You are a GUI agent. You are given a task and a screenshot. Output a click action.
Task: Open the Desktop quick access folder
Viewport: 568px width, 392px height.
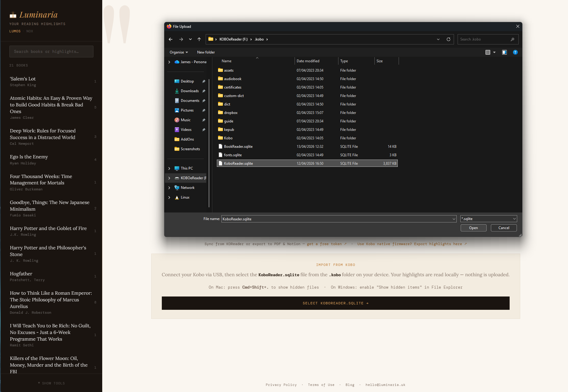point(187,81)
